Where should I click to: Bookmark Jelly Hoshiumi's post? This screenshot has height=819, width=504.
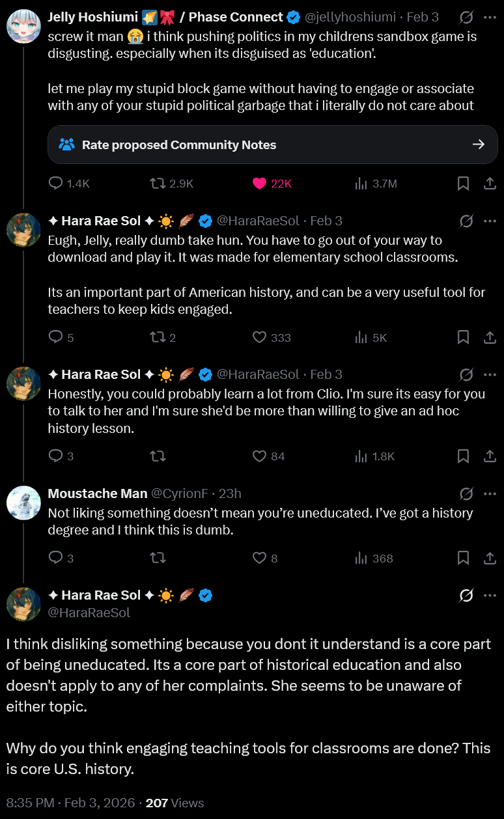point(463,184)
